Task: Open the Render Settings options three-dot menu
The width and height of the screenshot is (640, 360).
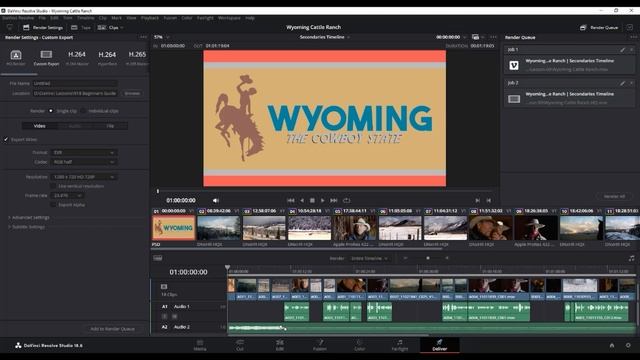Action: point(143,37)
